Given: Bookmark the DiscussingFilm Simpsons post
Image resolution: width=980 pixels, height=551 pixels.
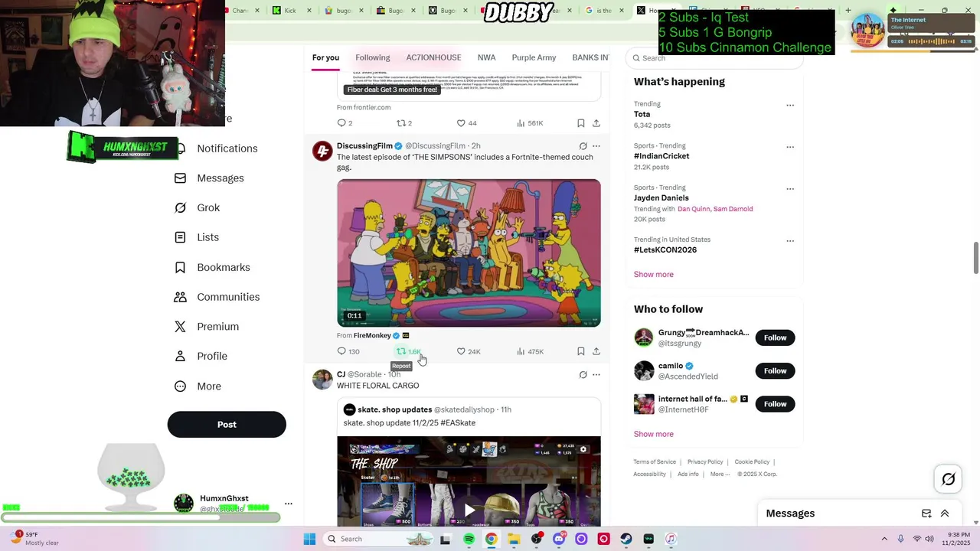Looking at the screenshot, I should point(581,351).
